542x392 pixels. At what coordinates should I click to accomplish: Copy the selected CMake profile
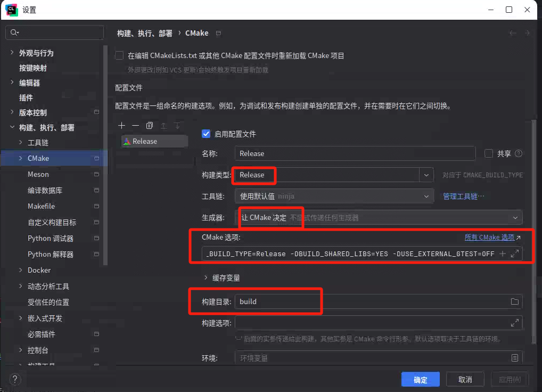click(149, 126)
